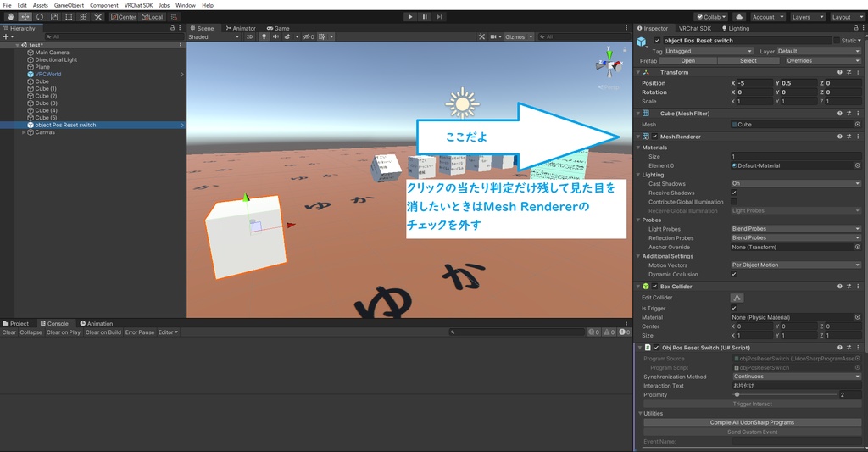Switch to the Lighting tab
The image size is (868, 452).
[x=735, y=28]
